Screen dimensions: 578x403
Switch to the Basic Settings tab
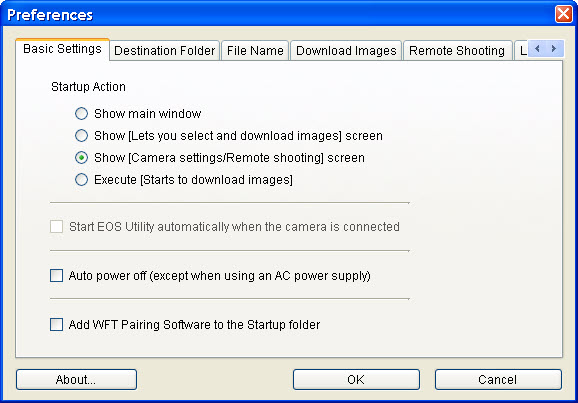pyautogui.click(x=62, y=49)
